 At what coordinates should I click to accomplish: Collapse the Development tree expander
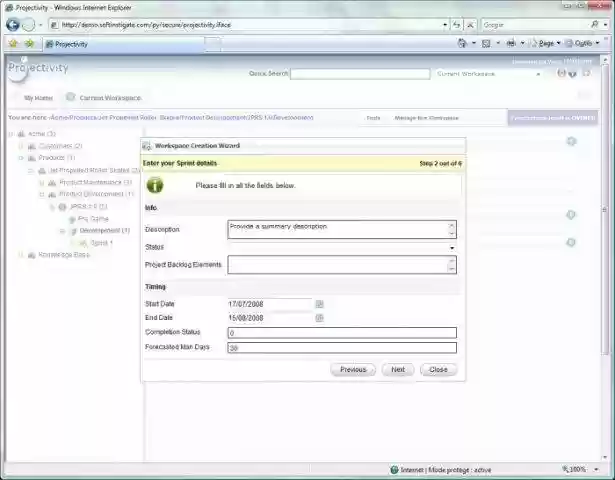click(62, 231)
